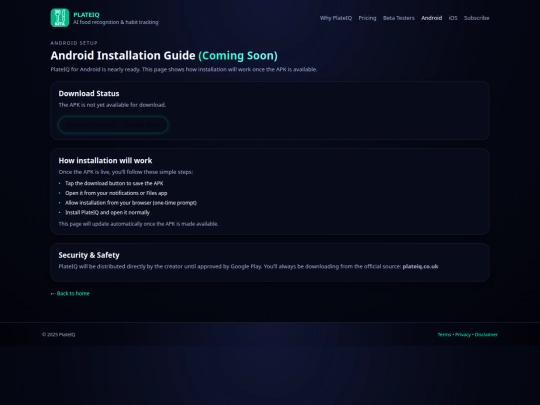Click 'PlateIQ for Android is nearly ready' subtitle
This screenshot has width=540, height=405.
click(x=184, y=69)
